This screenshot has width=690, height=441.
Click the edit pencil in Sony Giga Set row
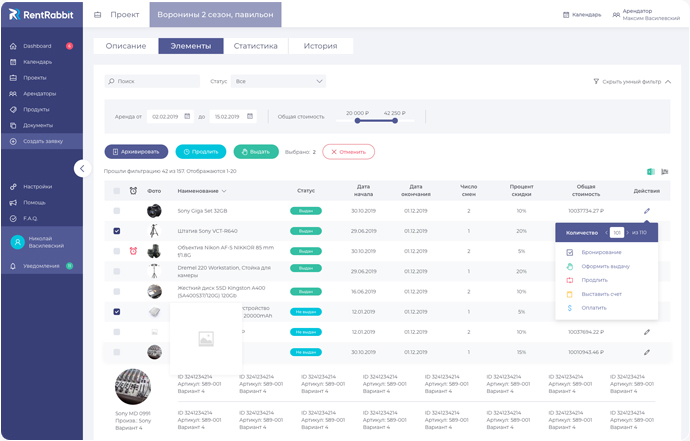click(x=646, y=211)
